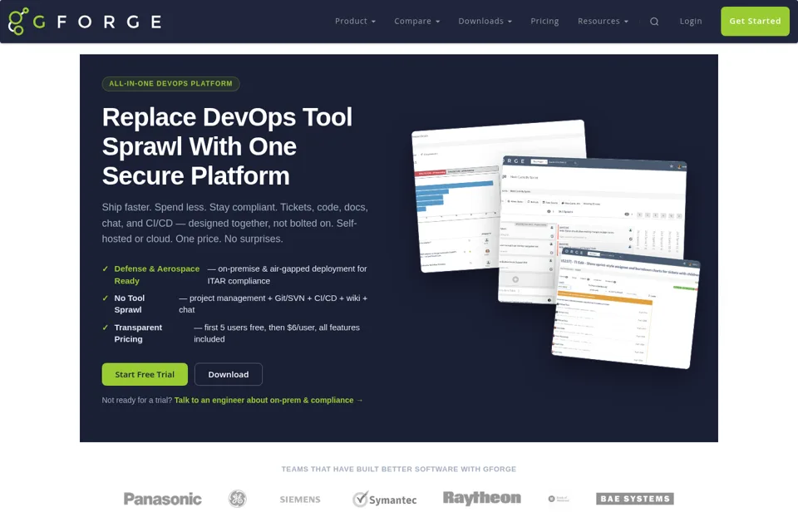The width and height of the screenshot is (798, 532).
Task: Click the checkmark beside Transparent Pricing
Action: pos(106,328)
